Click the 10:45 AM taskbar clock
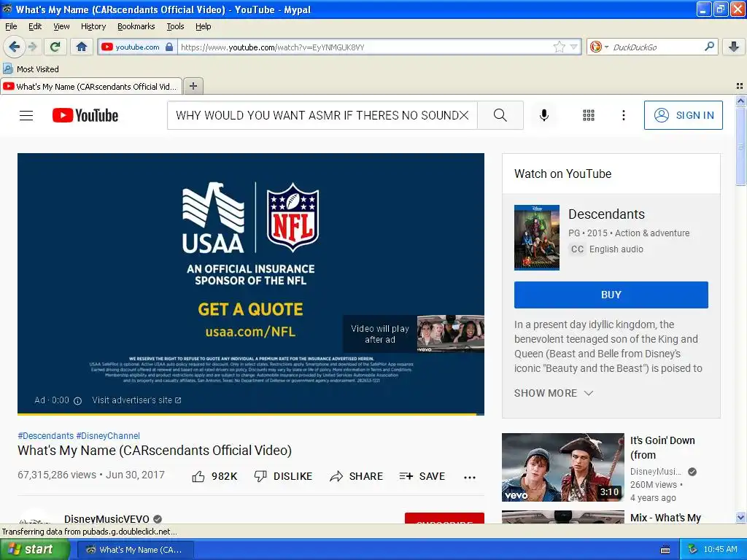Image resolution: width=747 pixels, height=560 pixels. point(720,549)
